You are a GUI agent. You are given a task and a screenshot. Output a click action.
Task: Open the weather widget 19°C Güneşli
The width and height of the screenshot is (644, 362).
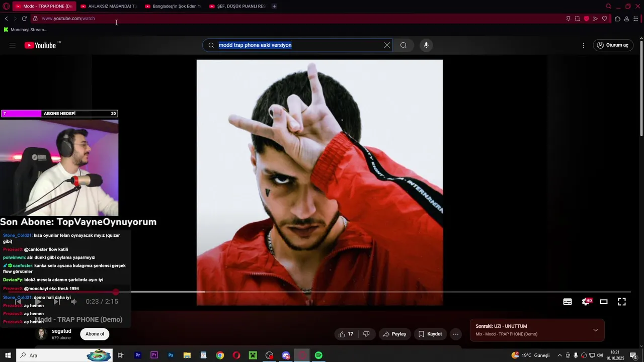coord(531,355)
